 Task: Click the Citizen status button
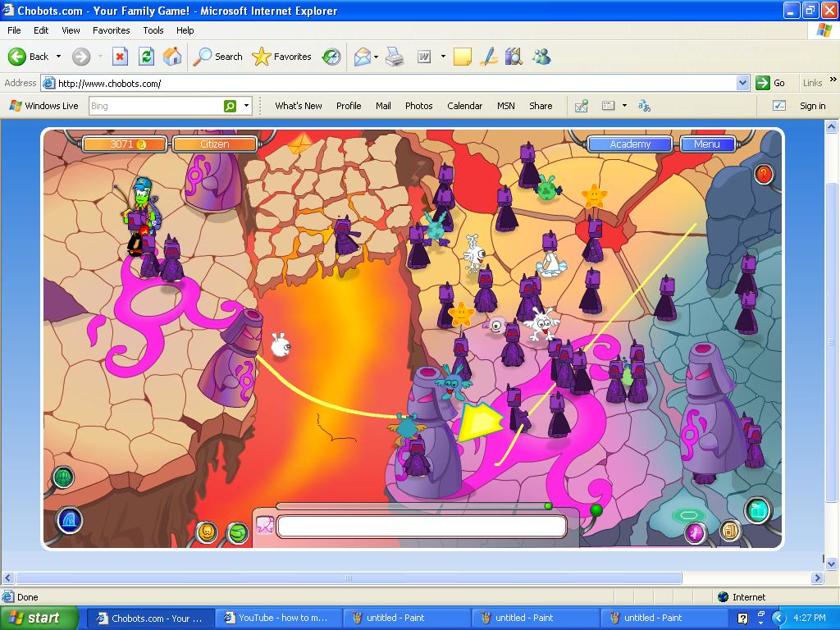(x=214, y=144)
